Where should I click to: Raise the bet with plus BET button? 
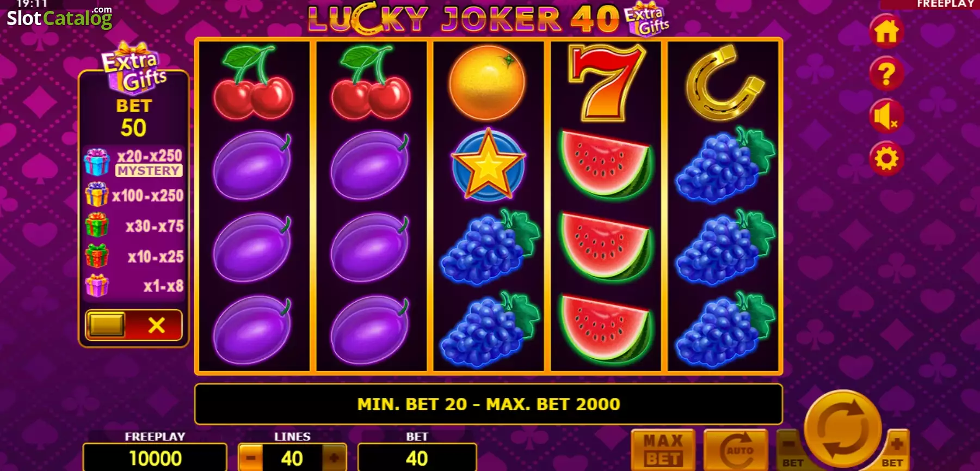tap(895, 451)
